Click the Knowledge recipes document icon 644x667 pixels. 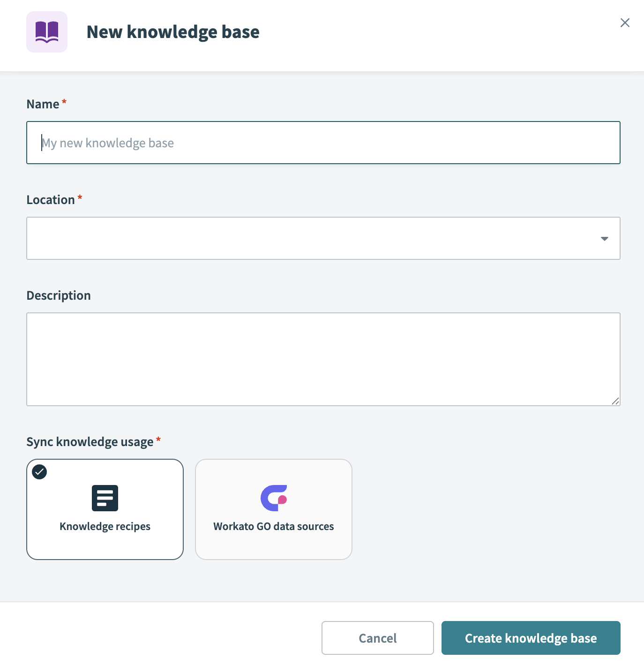point(105,498)
